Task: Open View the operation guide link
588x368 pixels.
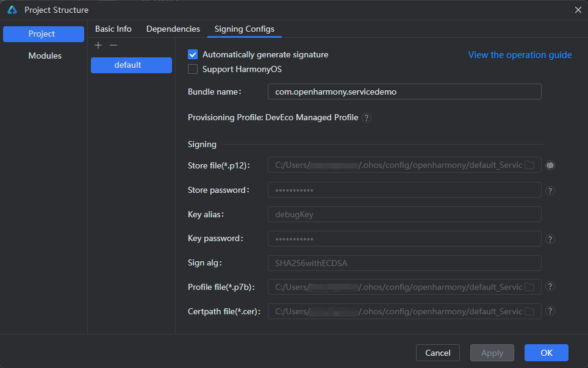Action: pos(520,55)
